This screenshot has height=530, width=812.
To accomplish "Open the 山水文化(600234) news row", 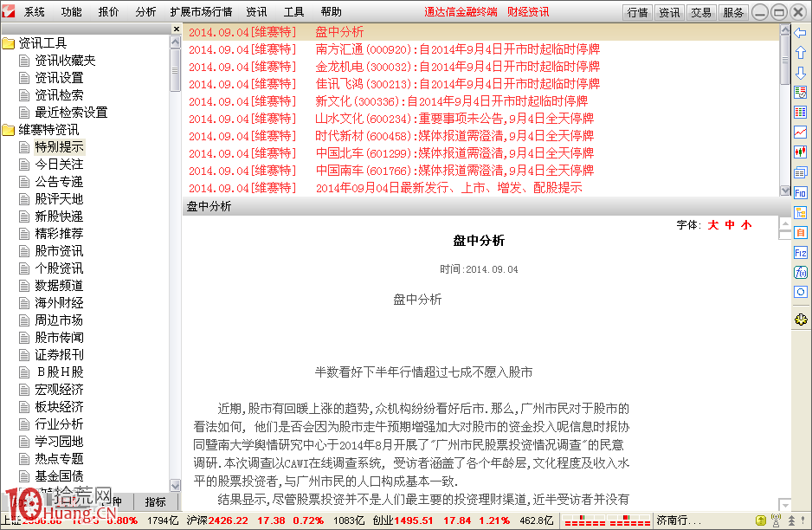I will coord(481,119).
